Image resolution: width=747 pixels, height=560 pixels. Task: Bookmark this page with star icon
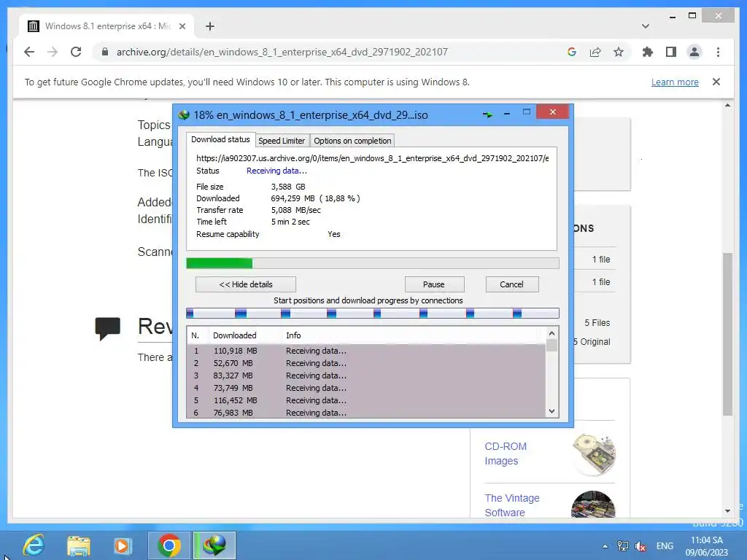pyautogui.click(x=619, y=52)
